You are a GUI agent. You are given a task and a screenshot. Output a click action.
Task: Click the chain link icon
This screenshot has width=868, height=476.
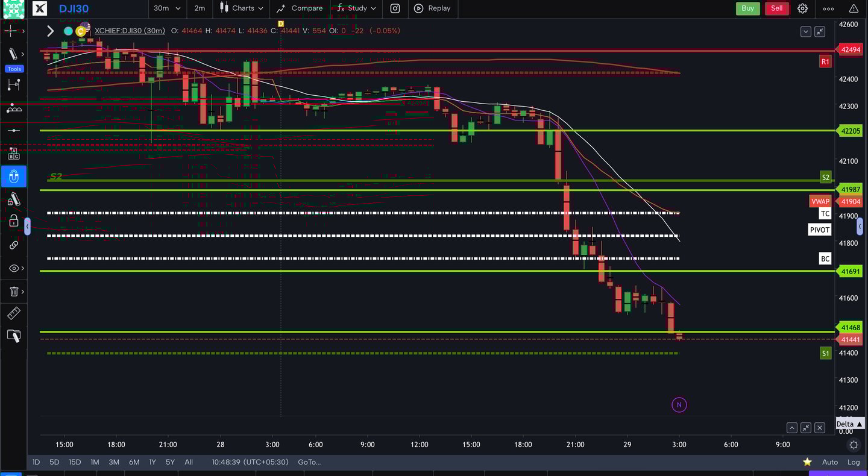point(13,245)
